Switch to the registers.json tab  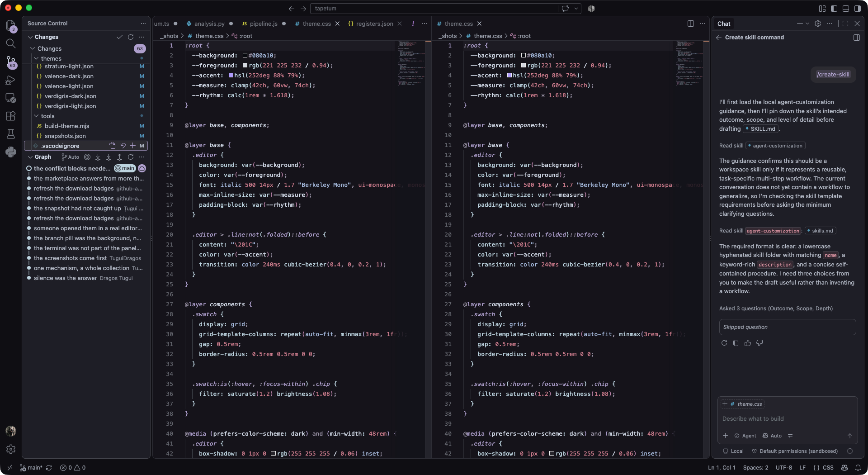[374, 24]
